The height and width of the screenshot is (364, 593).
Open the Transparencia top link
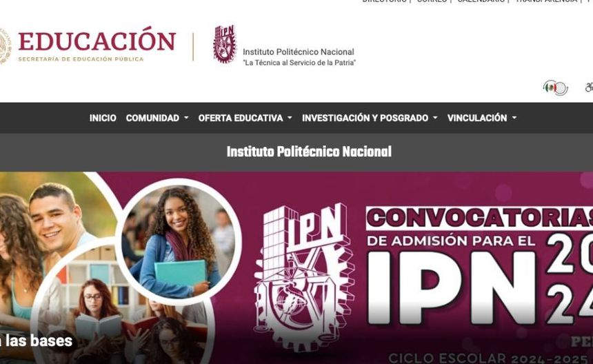tap(546, 1)
